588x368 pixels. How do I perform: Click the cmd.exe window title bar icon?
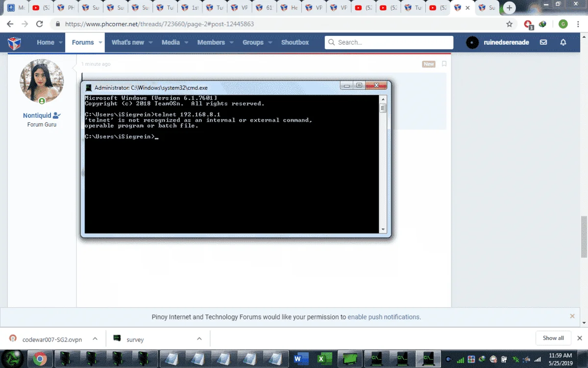pos(89,88)
